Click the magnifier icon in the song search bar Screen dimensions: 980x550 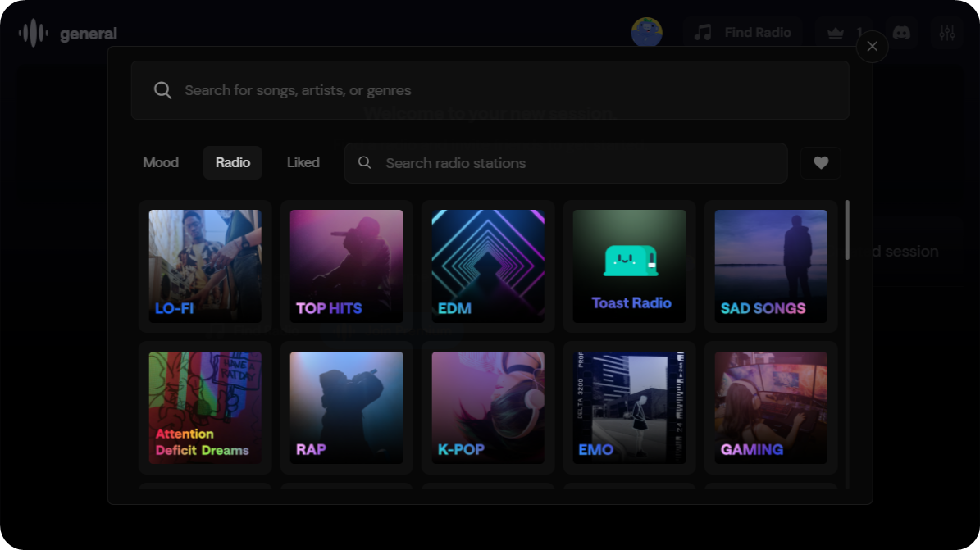tap(162, 90)
